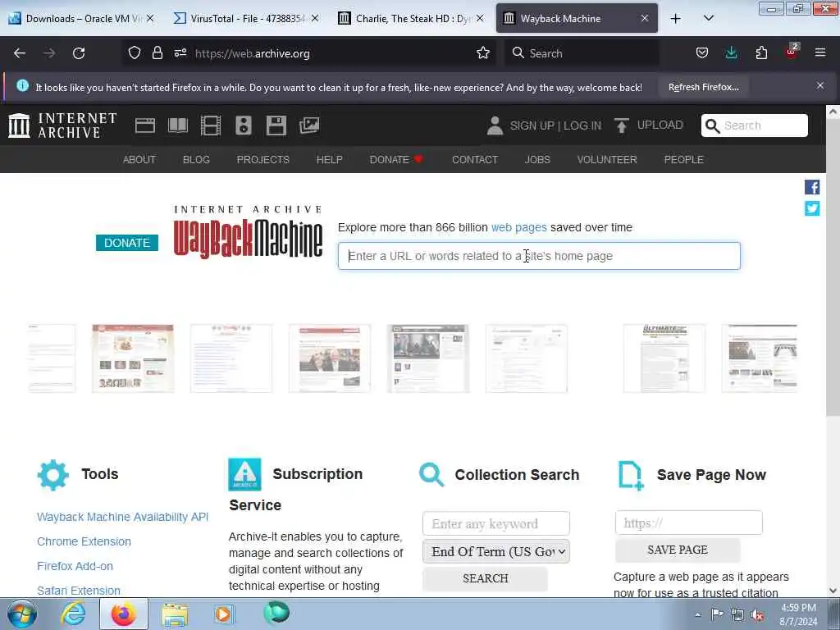The image size is (840, 630).
Task: Open the HELP menu item
Action: (330, 160)
